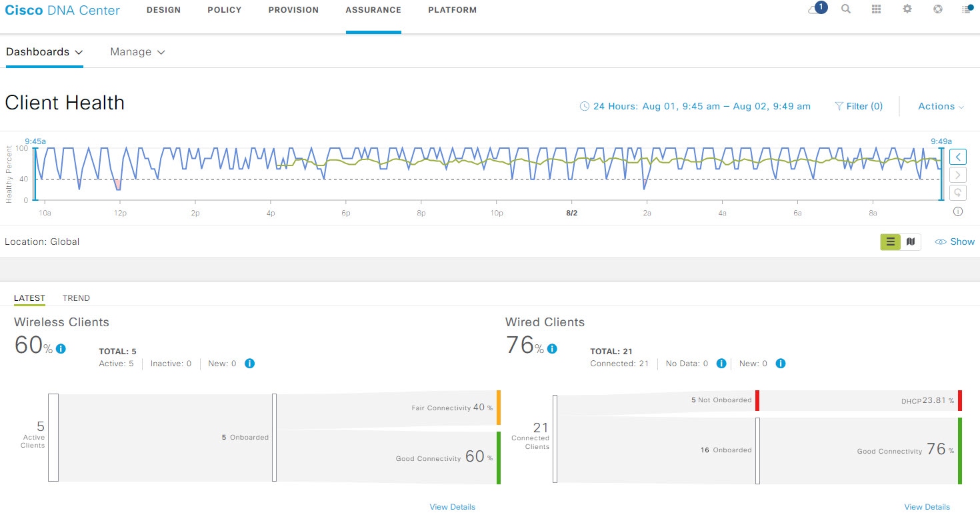This screenshot has width=980, height=515.
Task: Open the Filter (0) link
Action: point(859,106)
